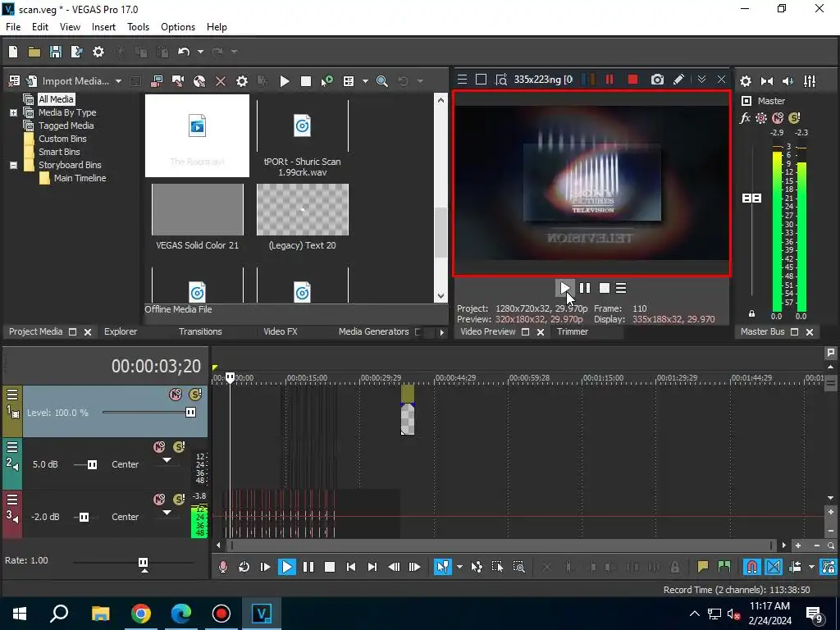Open a project using the folder icon
Image resolution: width=840 pixels, height=630 pixels.
tap(34, 52)
